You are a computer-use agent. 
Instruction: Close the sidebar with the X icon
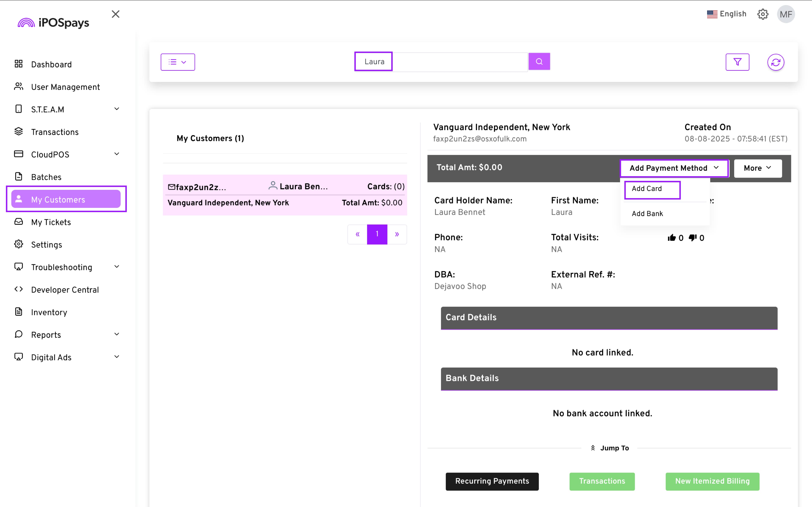point(115,14)
